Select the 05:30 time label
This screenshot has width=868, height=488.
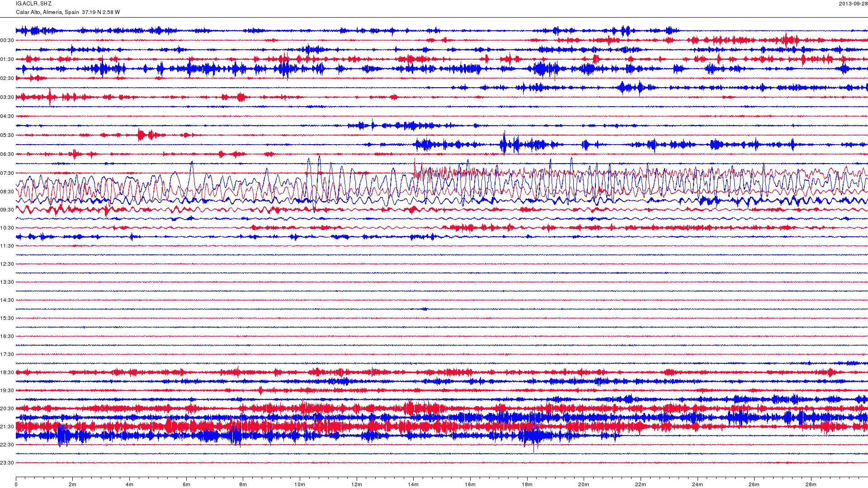[x=7, y=136]
